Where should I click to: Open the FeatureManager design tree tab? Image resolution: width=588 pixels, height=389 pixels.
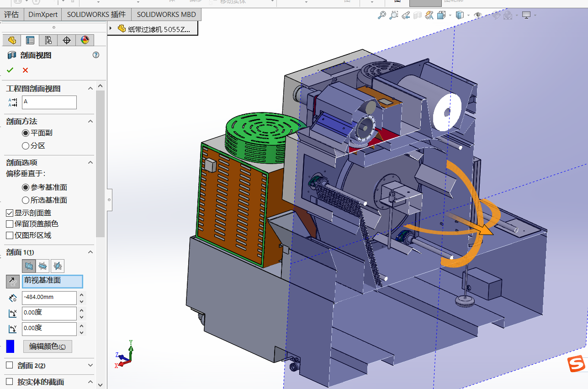pos(12,40)
